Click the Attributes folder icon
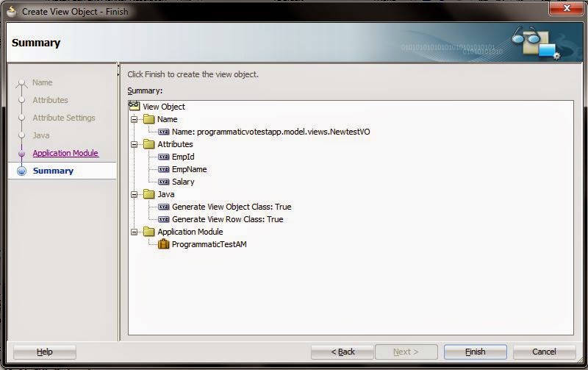Viewport: 588px width, 370px height. pos(149,144)
